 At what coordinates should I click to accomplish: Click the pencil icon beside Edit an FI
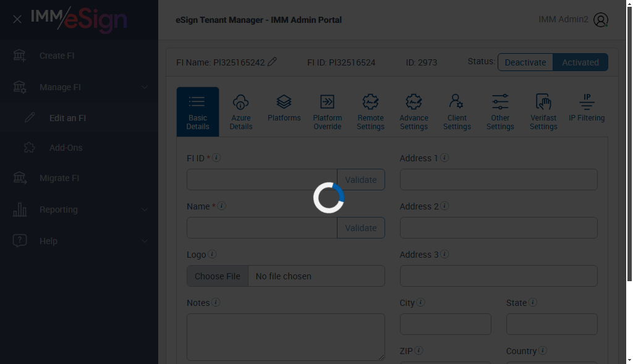coord(30,117)
